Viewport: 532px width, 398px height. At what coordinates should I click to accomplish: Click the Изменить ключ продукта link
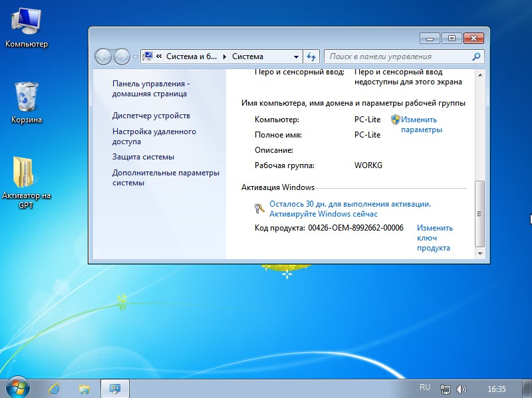point(435,238)
